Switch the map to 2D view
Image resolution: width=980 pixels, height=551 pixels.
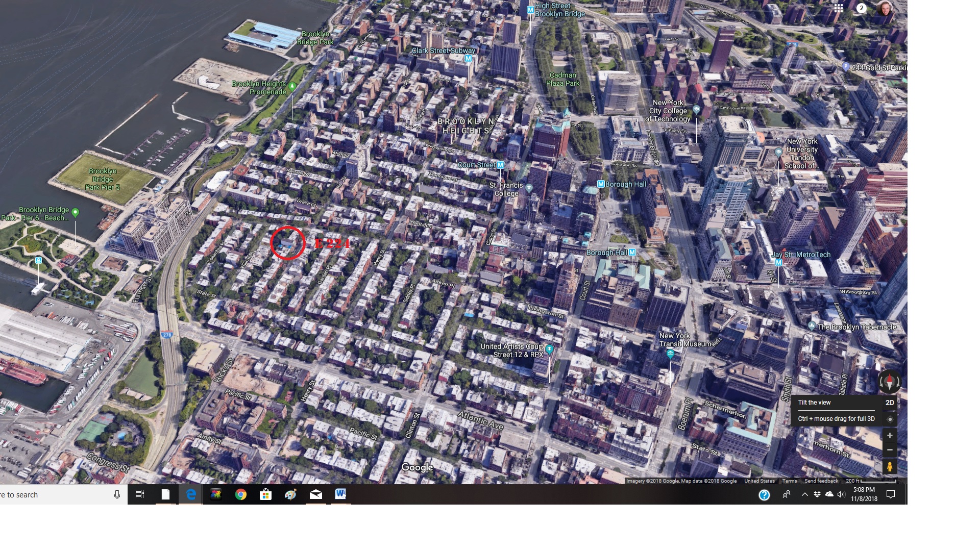[x=890, y=403]
